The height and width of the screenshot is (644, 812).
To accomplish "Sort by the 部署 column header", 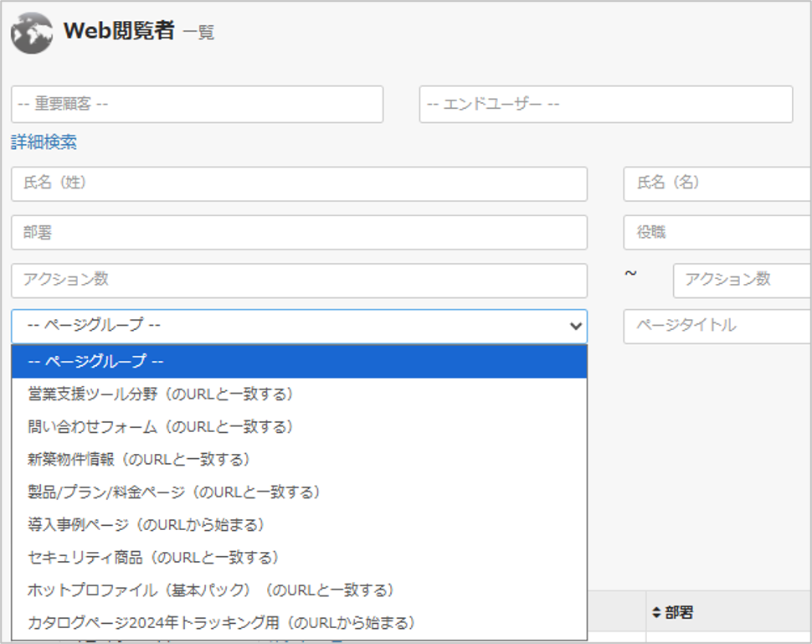I will [x=673, y=612].
